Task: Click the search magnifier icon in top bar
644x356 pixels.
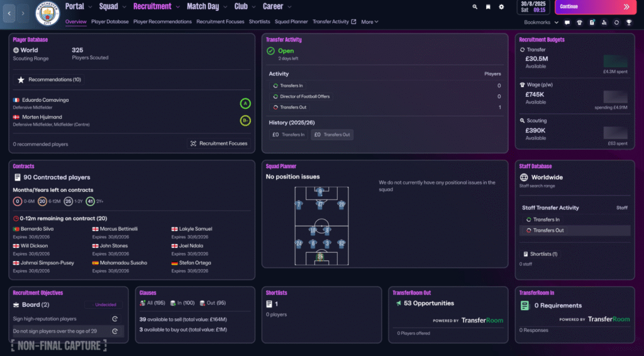Action: (475, 7)
